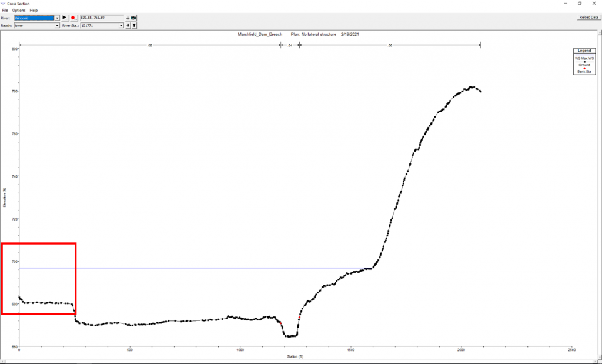The width and height of the screenshot is (602, 364).
Task: Open the Help menu
Action: click(34, 10)
